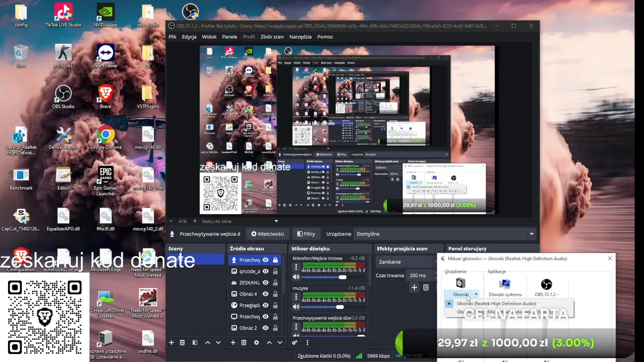
Task: Toggle visibility of Przeglądarka source
Action: (265, 305)
